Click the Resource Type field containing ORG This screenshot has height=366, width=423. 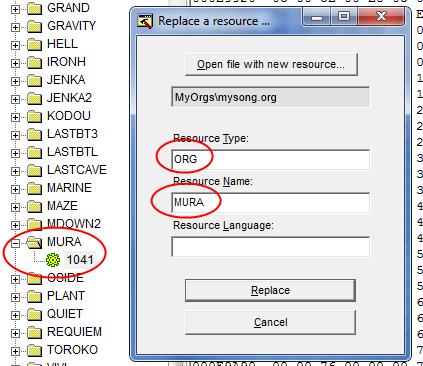[270, 159]
